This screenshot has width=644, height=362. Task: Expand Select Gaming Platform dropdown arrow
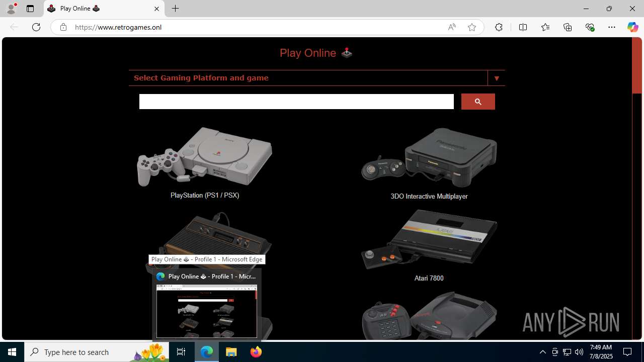497,78
